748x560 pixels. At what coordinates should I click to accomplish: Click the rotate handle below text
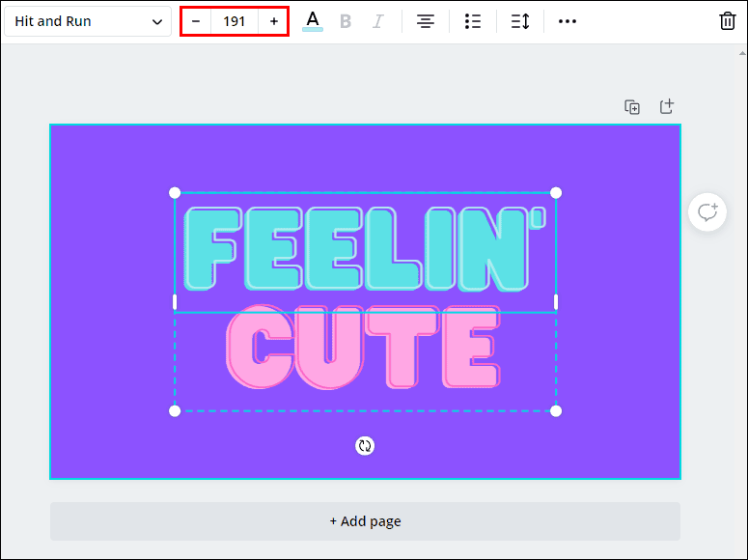click(x=365, y=446)
